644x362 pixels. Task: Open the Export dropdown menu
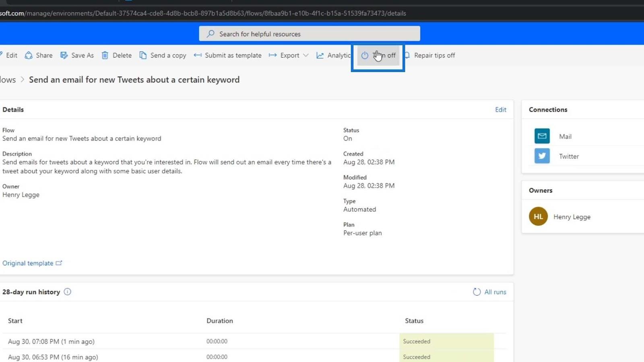click(289, 56)
